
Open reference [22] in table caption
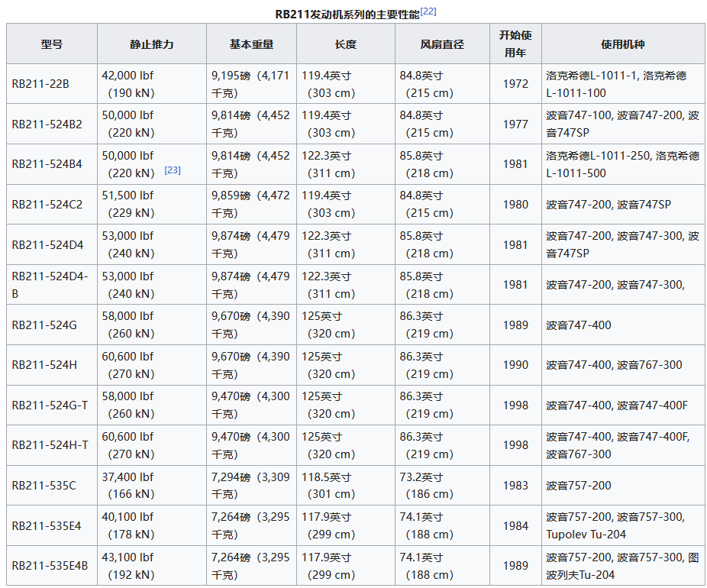428,11
